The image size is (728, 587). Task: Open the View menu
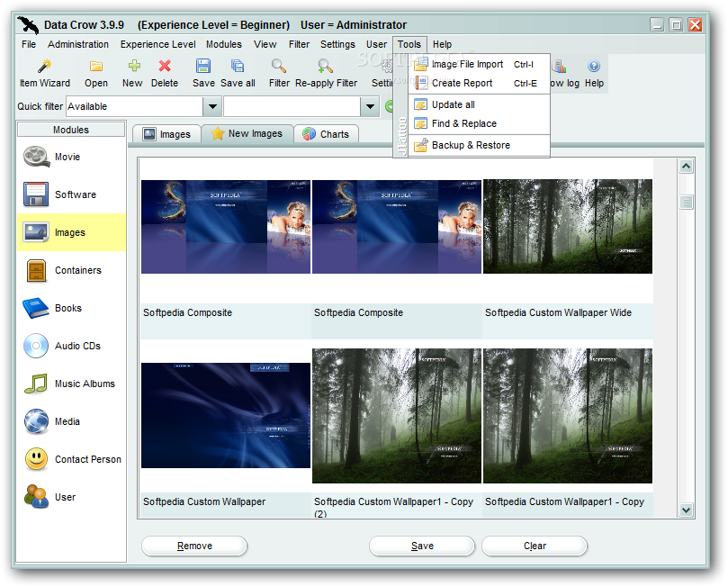[x=265, y=44]
